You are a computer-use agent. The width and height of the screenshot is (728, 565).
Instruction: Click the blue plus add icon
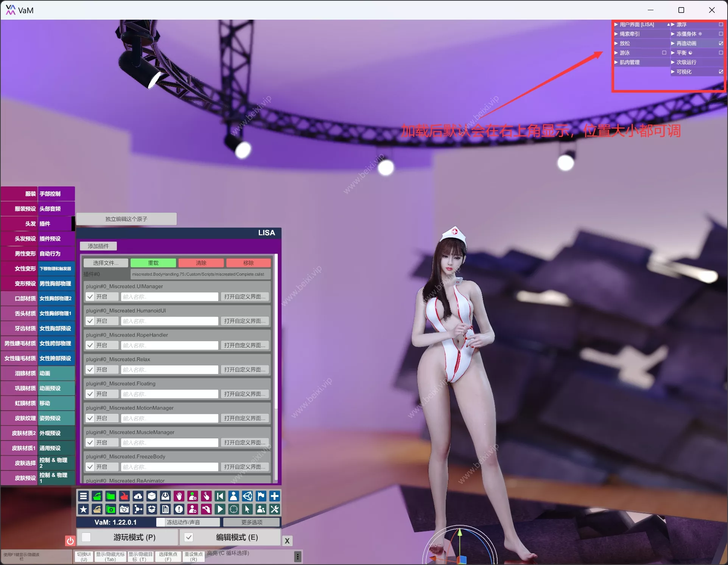274,496
